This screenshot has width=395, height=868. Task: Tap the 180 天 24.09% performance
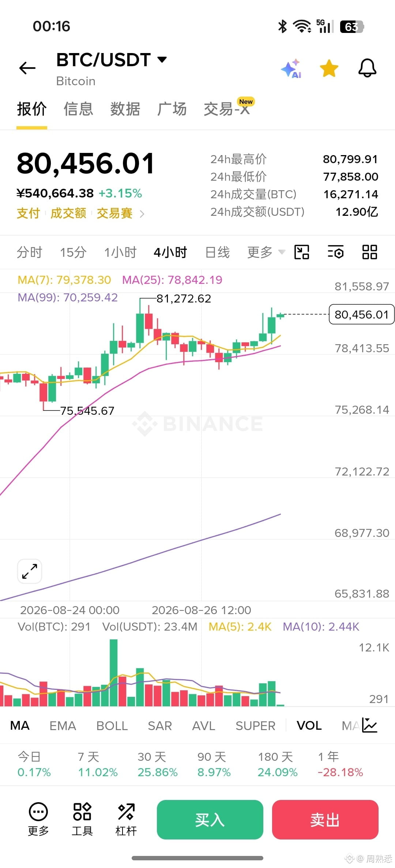click(278, 764)
